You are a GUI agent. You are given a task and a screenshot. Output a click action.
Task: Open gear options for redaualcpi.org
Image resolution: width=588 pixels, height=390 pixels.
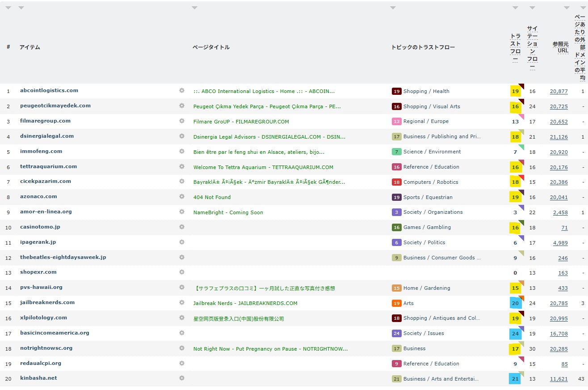coord(182,363)
